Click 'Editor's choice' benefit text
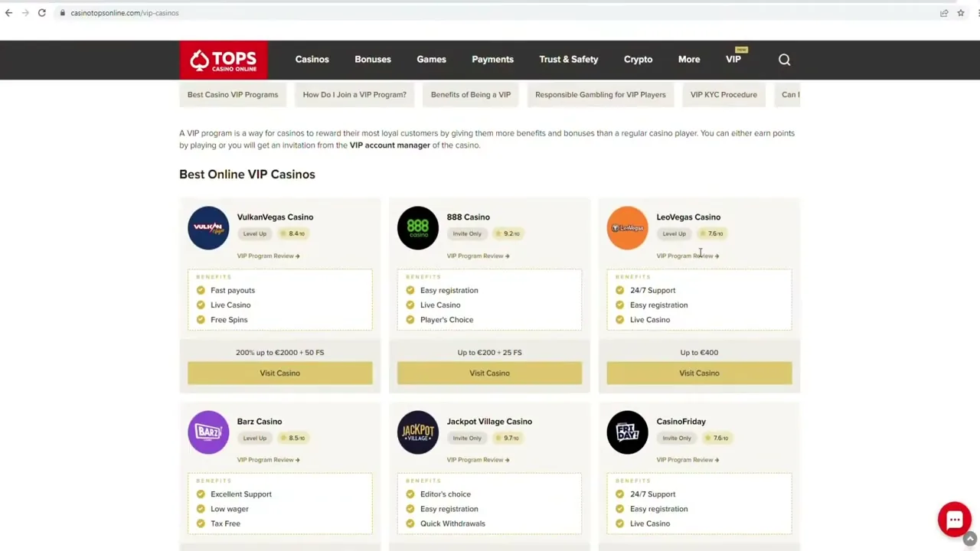Viewport: 980px width, 551px height. click(446, 494)
